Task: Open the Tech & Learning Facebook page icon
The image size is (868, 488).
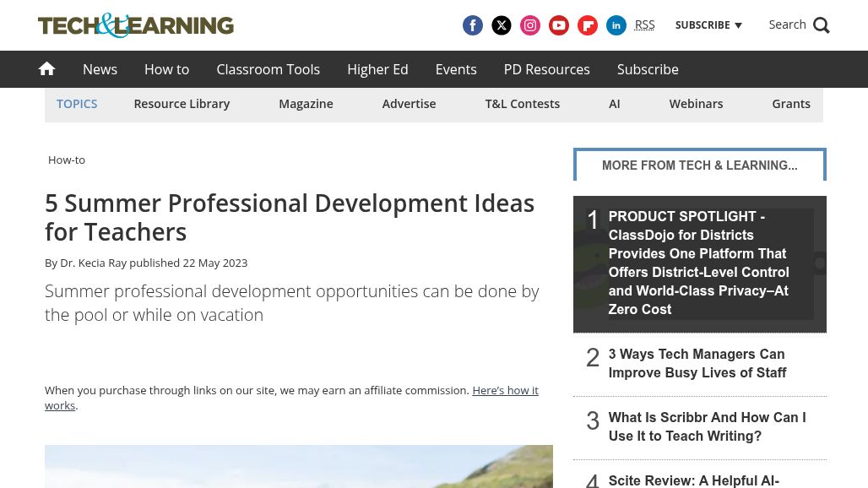Action: click(472, 25)
